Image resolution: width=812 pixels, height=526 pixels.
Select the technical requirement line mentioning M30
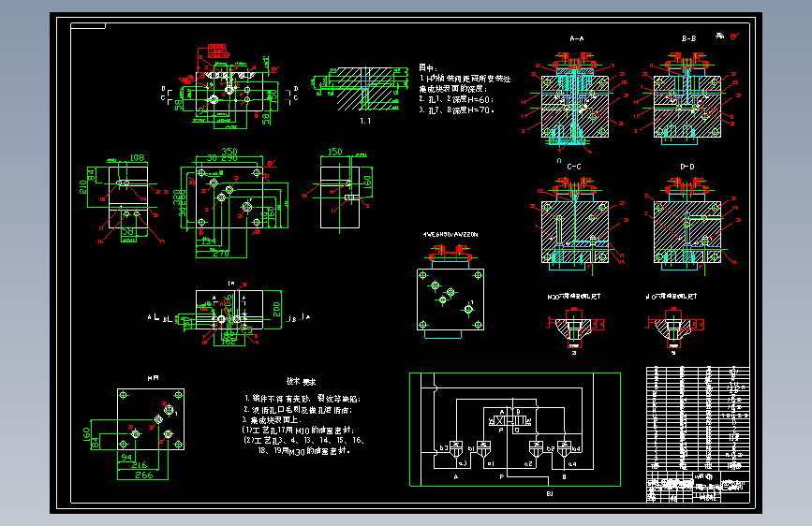304,451
